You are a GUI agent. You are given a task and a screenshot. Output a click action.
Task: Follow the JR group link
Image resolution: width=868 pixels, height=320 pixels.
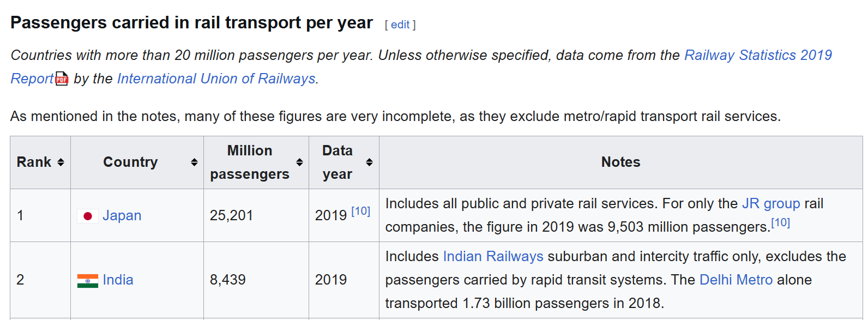pos(771,203)
